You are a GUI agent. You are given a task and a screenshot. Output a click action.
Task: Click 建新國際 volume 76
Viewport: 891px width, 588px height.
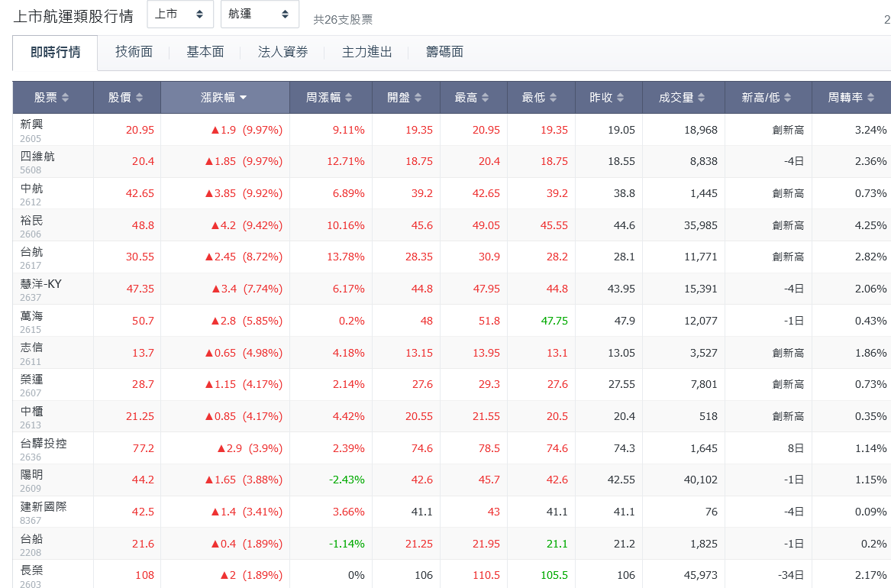[712, 512]
